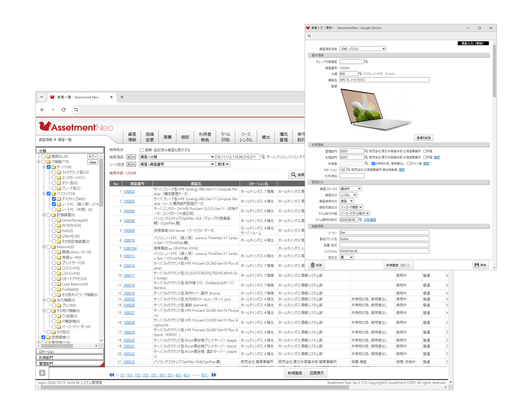Save asset with the 保存 floppy icon
This screenshot has height=414, width=532.
[x=481, y=265]
